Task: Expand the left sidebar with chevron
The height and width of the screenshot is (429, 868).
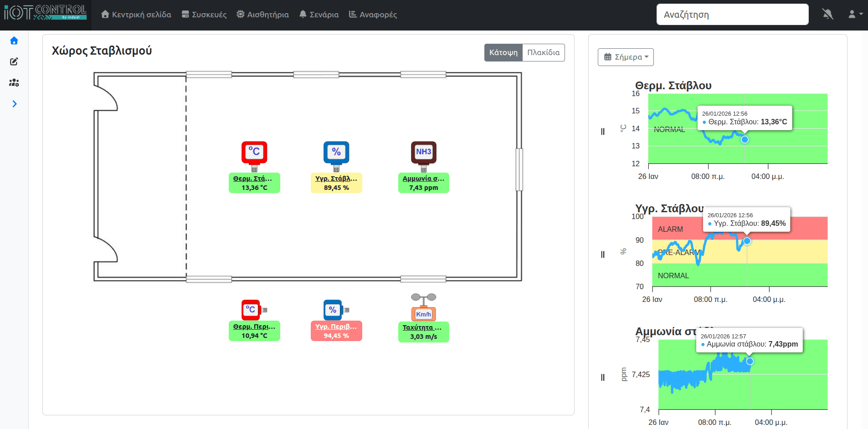Action: pyautogui.click(x=14, y=104)
